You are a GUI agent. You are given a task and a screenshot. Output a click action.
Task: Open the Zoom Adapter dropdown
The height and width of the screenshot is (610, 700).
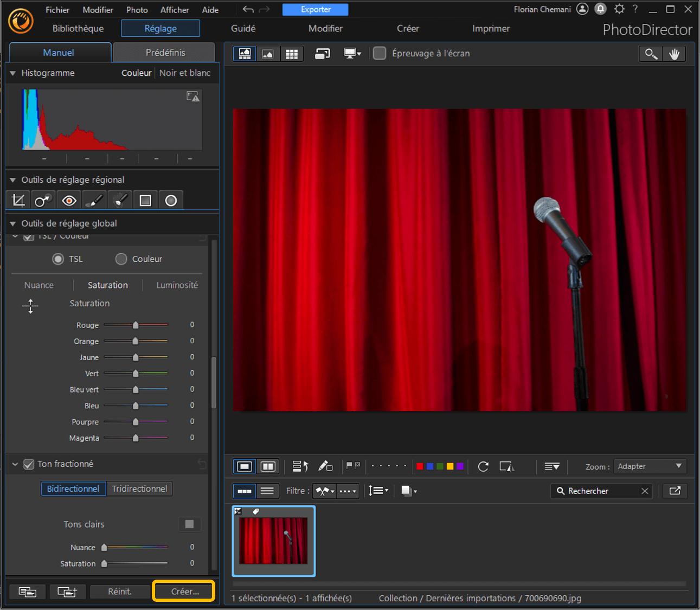click(x=650, y=466)
